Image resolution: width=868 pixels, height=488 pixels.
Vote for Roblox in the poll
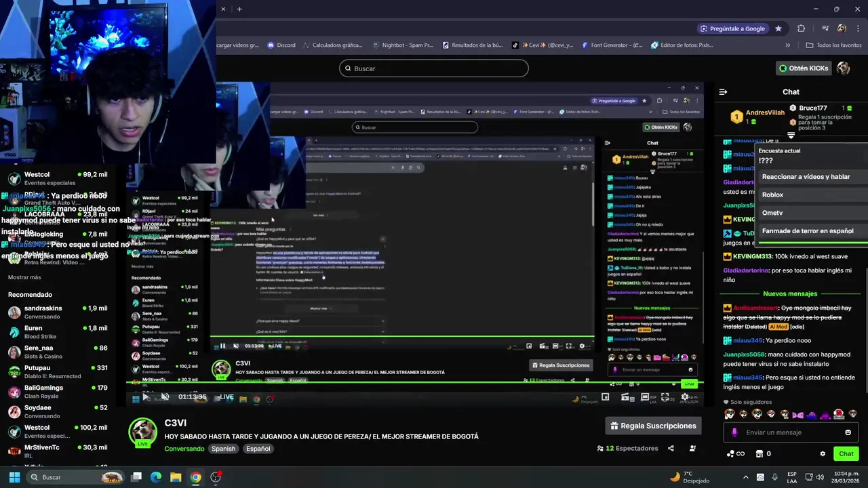click(x=813, y=195)
